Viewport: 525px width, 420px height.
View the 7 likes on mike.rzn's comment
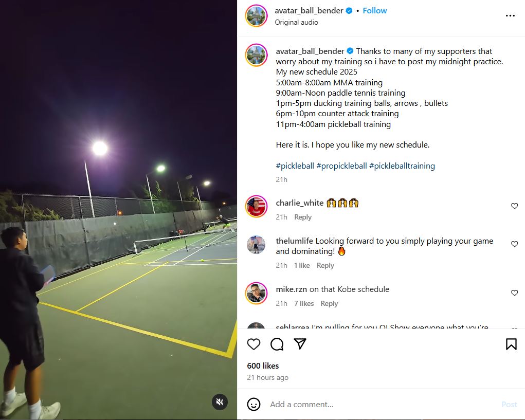tap(304, 303)
